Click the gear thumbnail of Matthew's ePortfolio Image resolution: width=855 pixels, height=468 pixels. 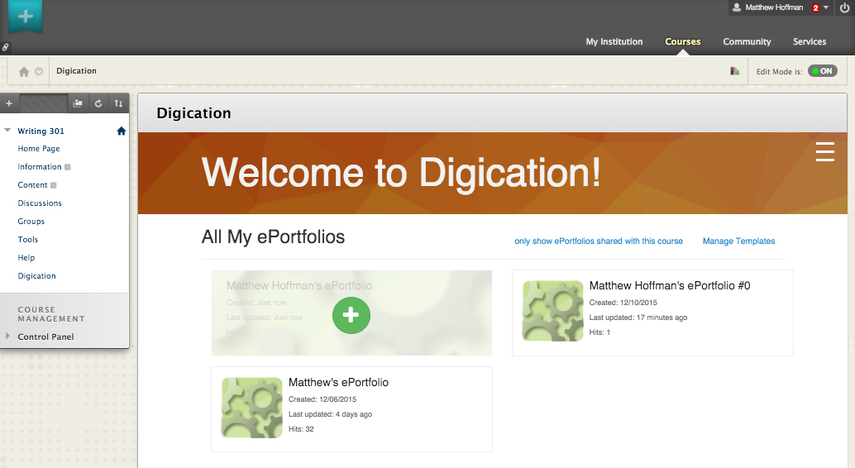251,407
